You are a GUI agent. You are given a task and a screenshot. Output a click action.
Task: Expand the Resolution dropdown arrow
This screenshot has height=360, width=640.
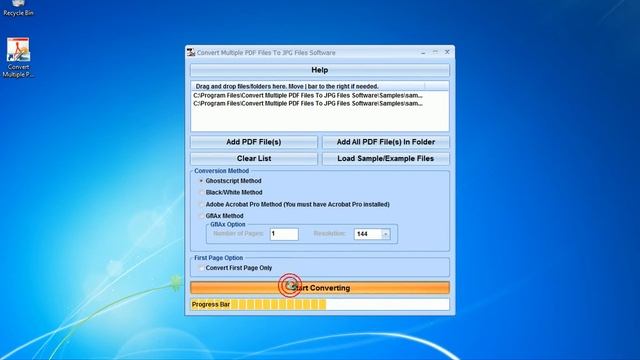point(385,234)
